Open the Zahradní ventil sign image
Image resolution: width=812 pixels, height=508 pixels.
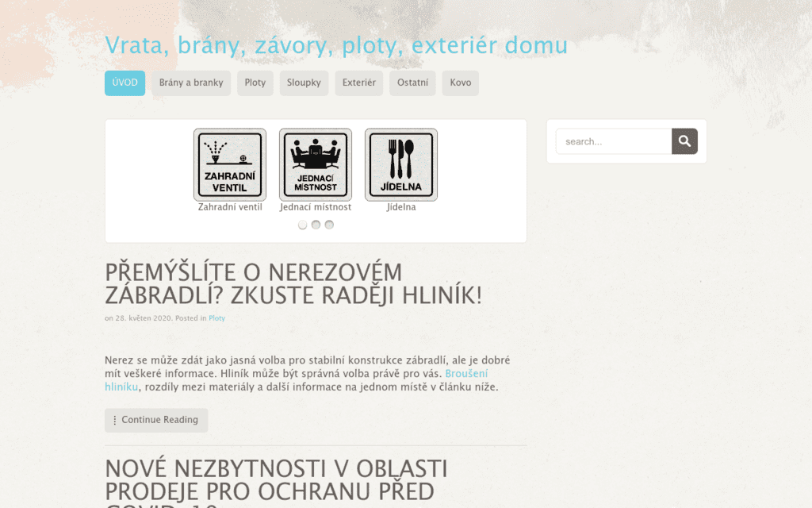click(230, 165)
